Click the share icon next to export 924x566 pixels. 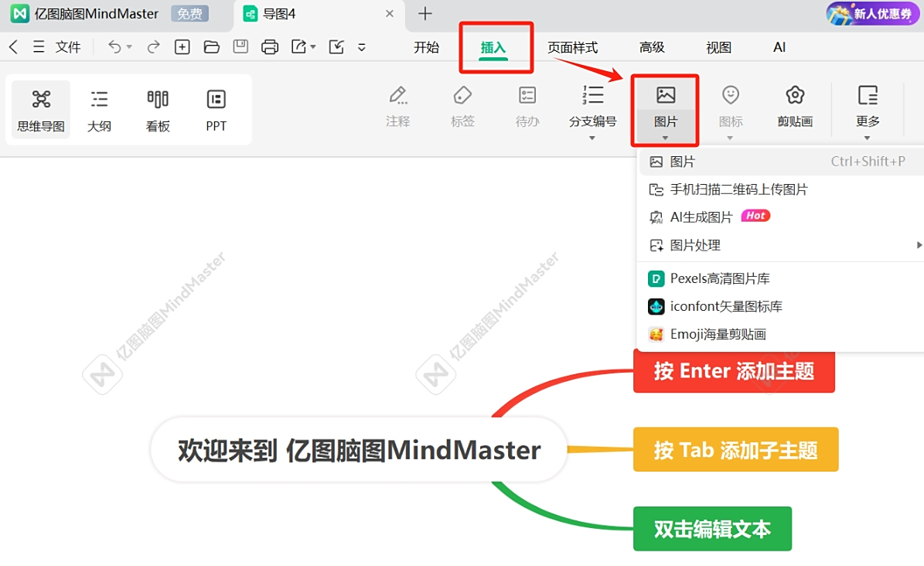click(x=336, y=46)
